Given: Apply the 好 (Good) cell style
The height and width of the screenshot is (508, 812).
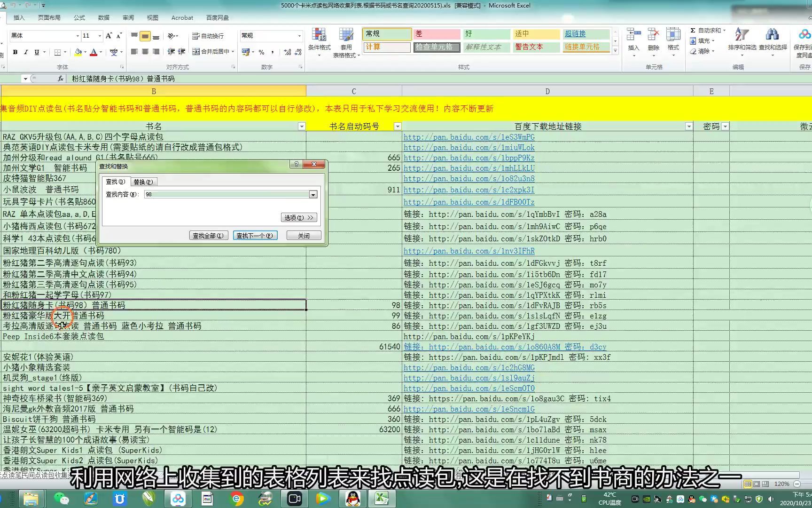Looking at the screenshot, I should coord(486,34).
